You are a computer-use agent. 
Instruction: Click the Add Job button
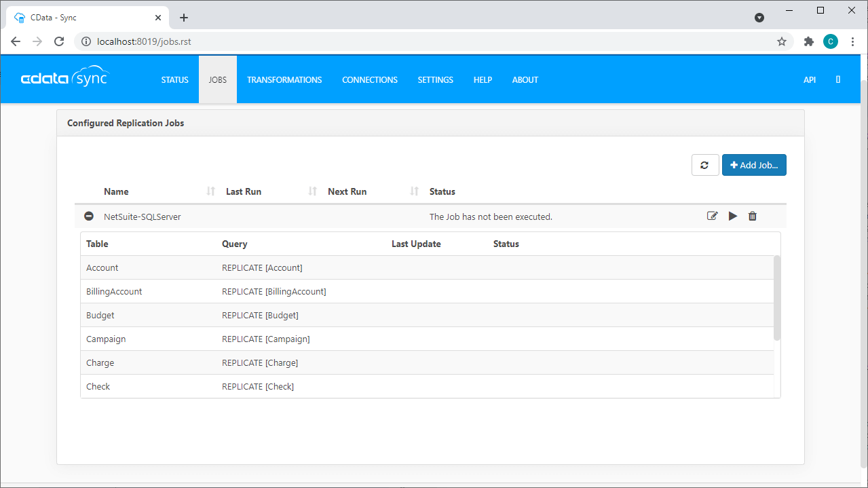[x=753, y=165]
